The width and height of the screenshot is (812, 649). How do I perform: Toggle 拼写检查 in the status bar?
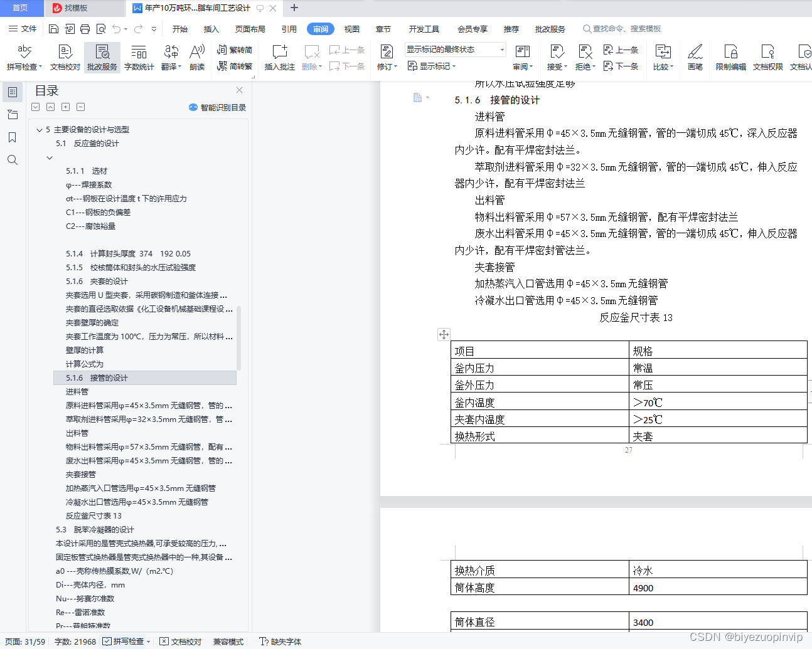tap(127, 641)
